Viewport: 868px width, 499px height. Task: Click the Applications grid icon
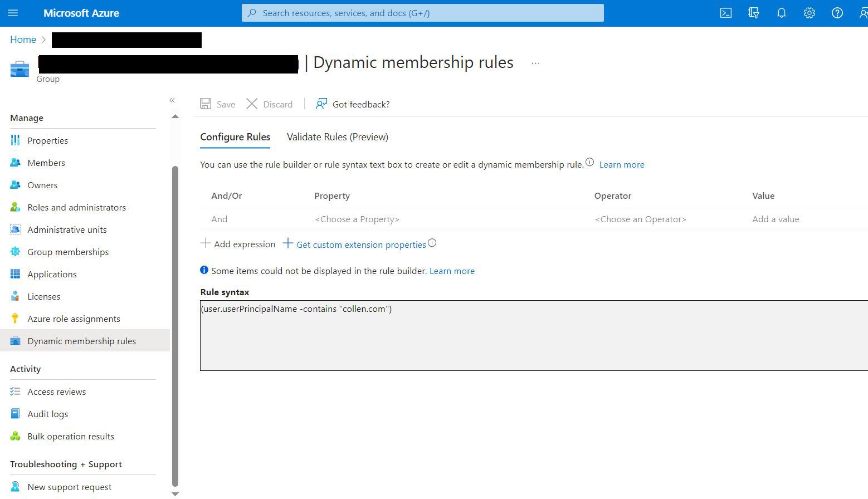tap(15, 274)
